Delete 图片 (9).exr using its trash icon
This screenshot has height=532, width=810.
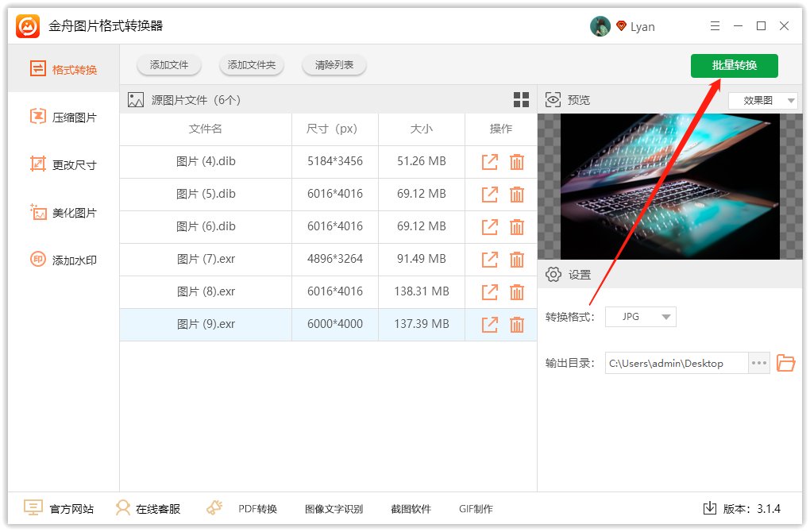point(517,324)
